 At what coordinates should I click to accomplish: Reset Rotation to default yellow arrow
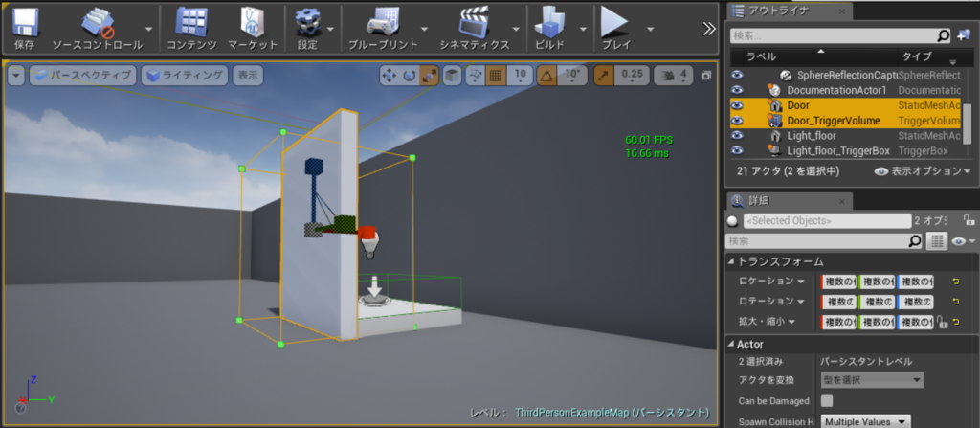pyautogui.click(x=956, y=302)
